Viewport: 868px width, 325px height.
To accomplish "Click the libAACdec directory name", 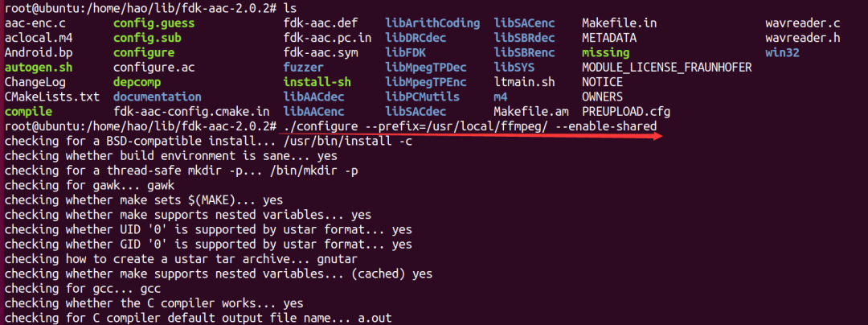I will (313, 97).
